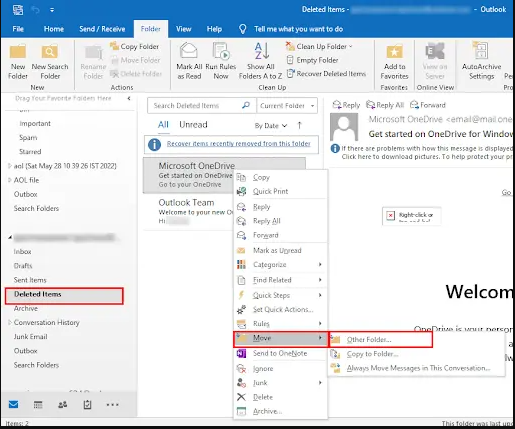Switch to the Home ribbon tab

click(54, 29)
